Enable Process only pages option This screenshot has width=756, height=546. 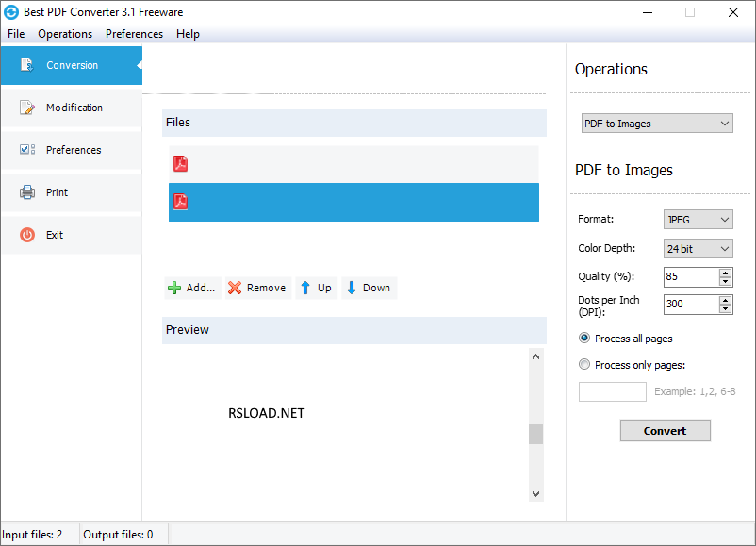(x=584, y=365)
